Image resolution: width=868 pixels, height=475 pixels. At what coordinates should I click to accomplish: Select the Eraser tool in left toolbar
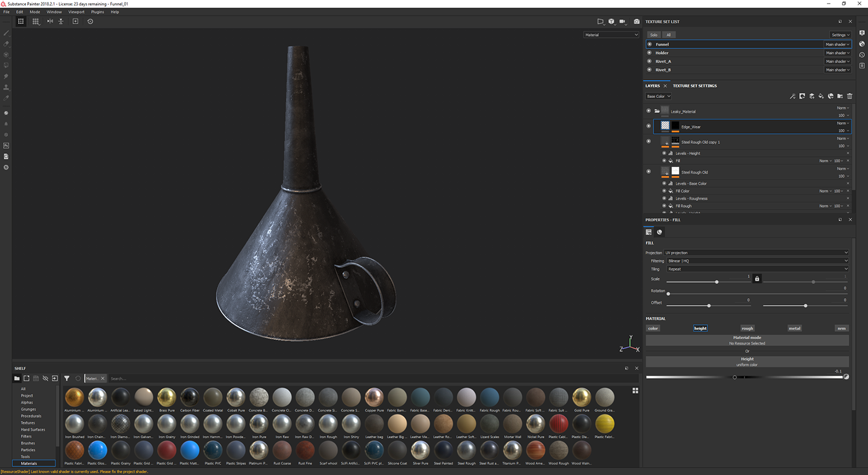tap(6, 43)
